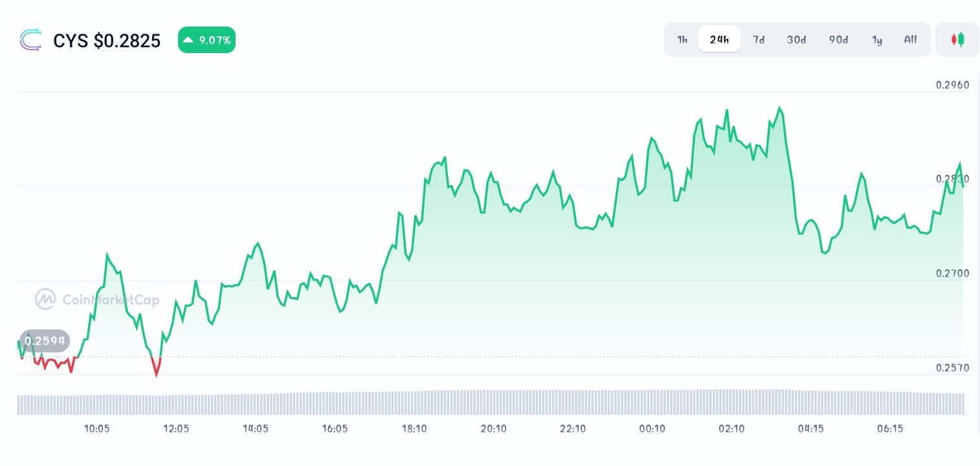Image resolution: width=980 pixels, height=466 pixels.
Task: Click the 9.07% price change badge
Action: [206, 40]
